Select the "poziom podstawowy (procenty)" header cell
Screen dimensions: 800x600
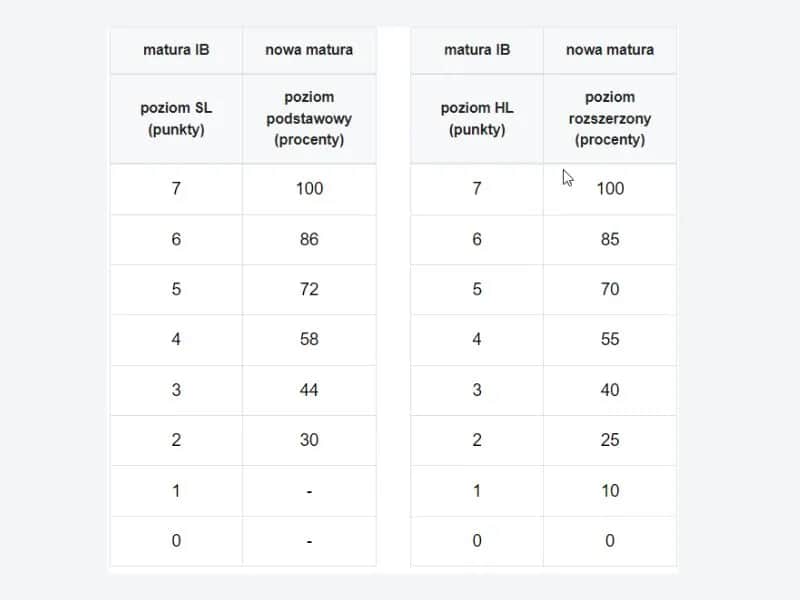(309, 119)
